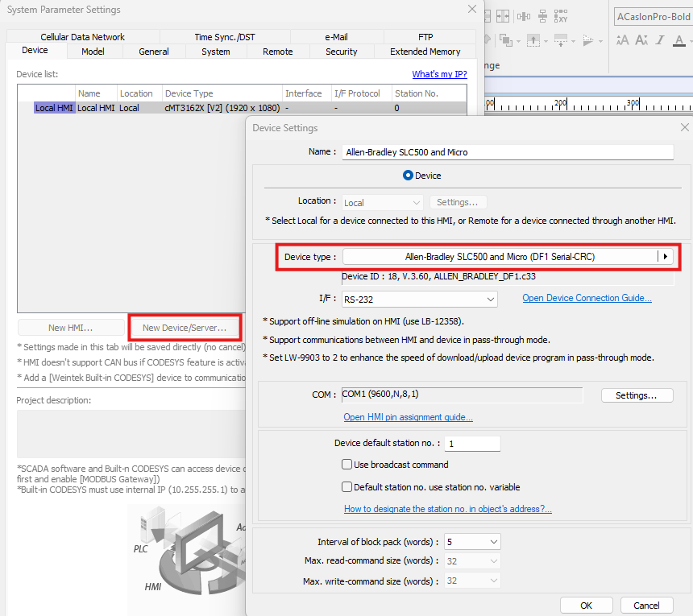693x616 pixels.
Task: Click the device Name input field
Action: [508, 152]
